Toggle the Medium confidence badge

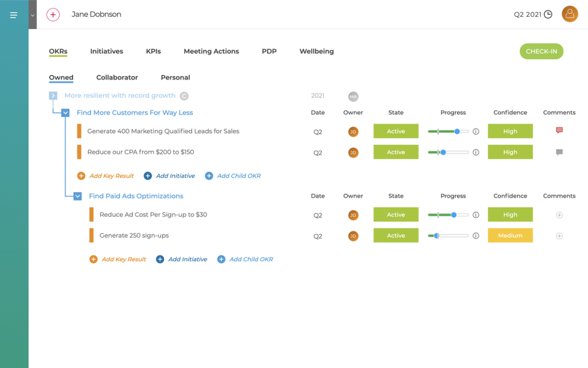[x=510, y=236]
